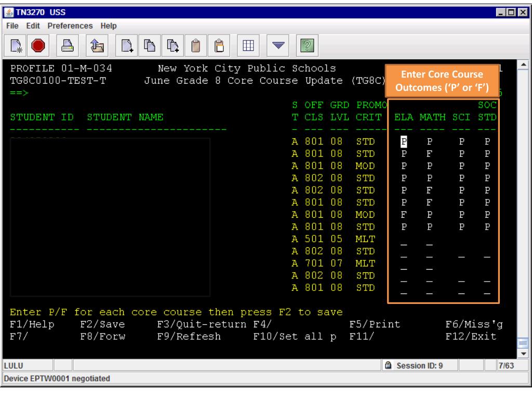Image resolution: width=532 pixels, height=399 pixels.
Task: Click the SCI column header
Action: tap(461, 117)
